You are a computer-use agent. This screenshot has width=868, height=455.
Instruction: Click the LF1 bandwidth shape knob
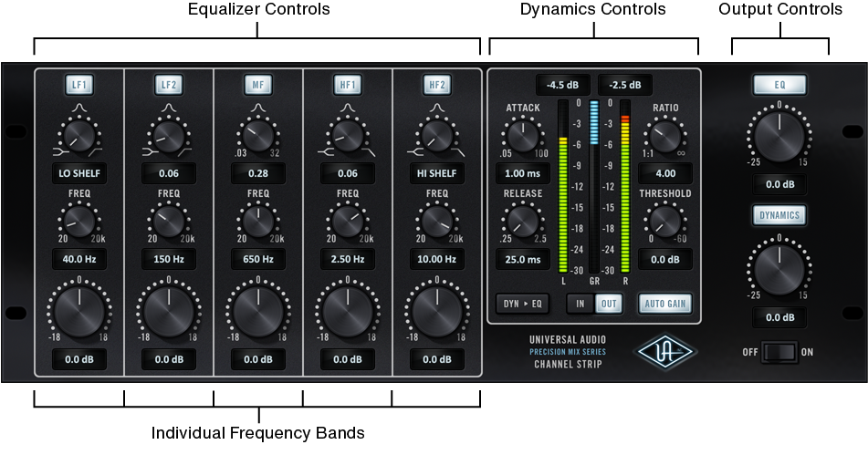coord(79,137)
